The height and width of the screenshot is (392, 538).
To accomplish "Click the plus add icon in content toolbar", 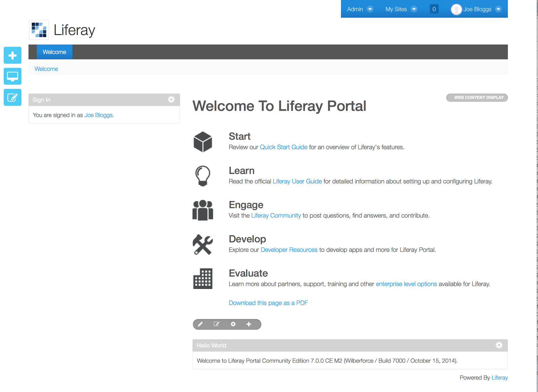I will point(249,324).
